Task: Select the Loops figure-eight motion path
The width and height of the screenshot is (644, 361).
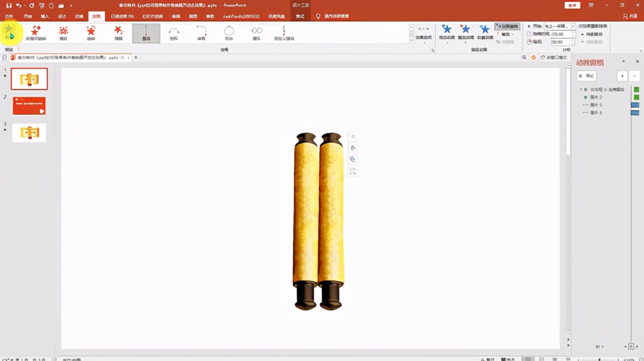Action: [257, 33]
